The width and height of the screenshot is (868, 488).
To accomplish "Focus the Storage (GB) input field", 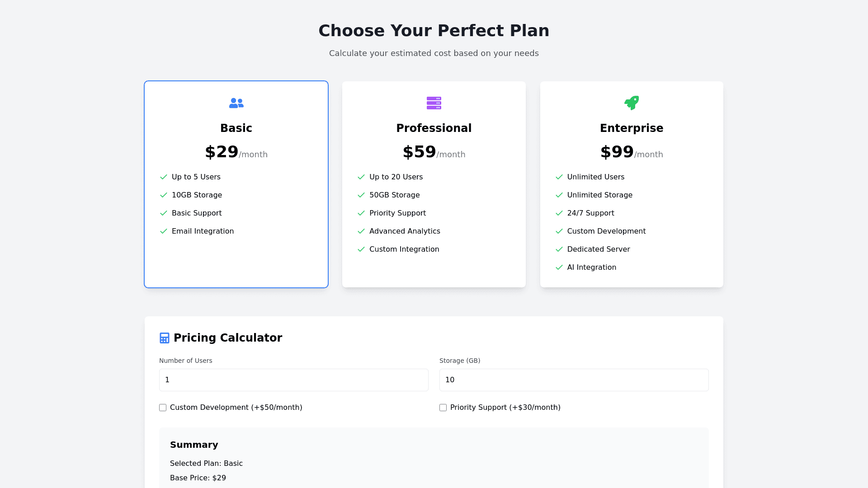I will click(574, 380).
